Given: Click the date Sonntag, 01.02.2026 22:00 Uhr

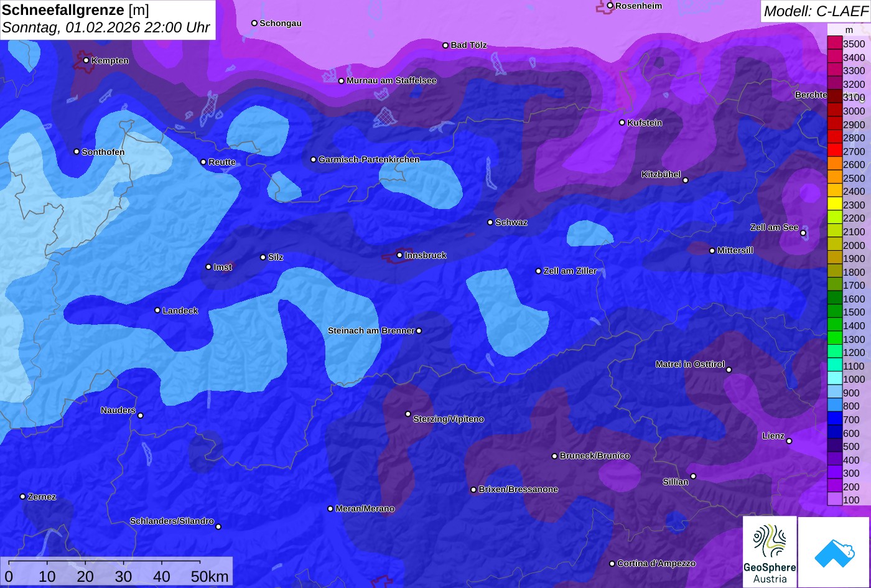Looking at the screenshot, I should pos(106,28).
